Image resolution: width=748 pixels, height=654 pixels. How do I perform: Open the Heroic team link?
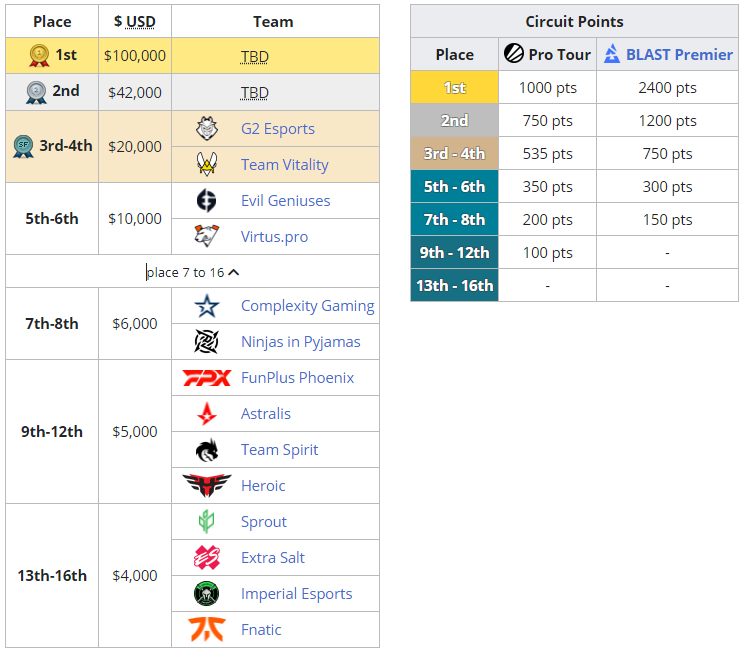(x=263, y=486)
